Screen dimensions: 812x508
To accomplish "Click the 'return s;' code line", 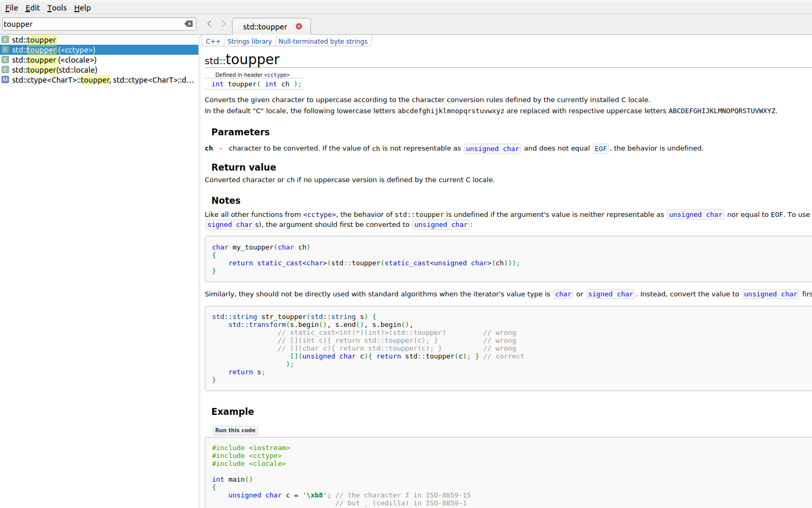I will (247, 372).
